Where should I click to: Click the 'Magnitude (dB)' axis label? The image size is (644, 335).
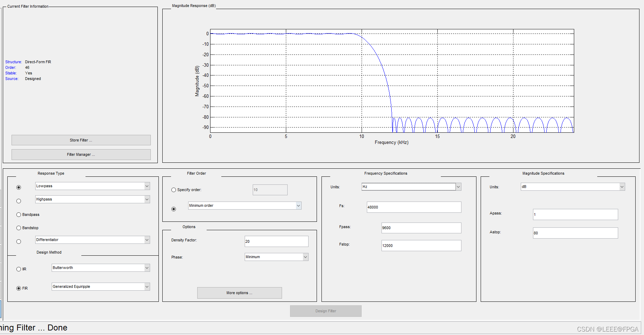pyautogui.click(x=197, y=81)
